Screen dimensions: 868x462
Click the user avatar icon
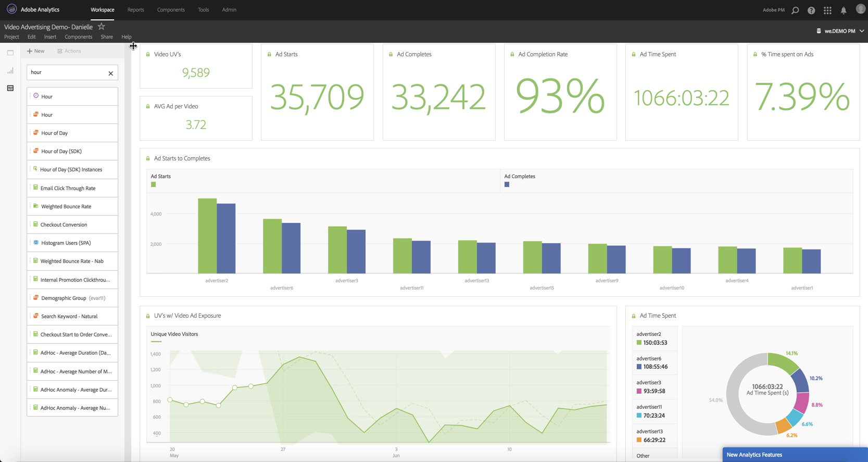(860, 9)
